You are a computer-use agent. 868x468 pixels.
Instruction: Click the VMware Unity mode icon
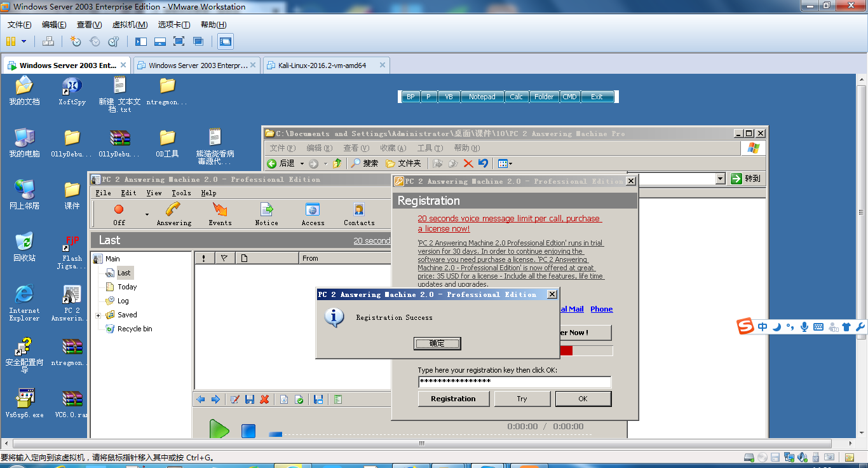tap(198, 41)
